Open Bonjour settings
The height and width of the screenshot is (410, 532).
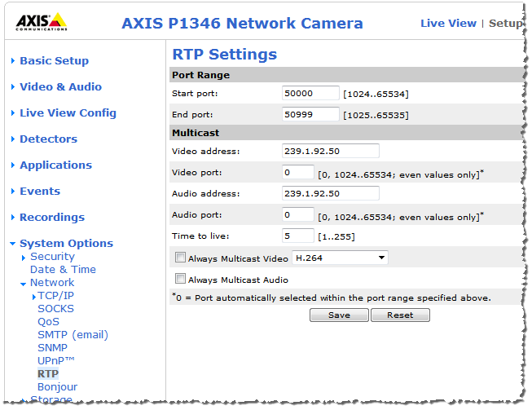[58, 387]
